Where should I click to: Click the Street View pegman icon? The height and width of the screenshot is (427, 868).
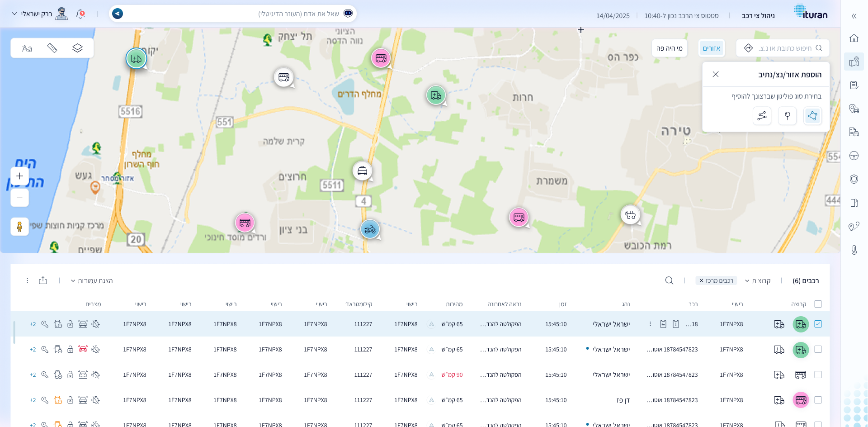[x=19, y=226]
